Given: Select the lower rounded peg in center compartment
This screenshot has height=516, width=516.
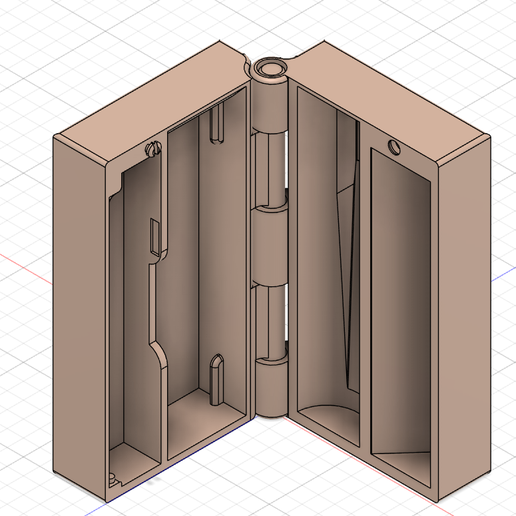Looking at the screenshot, I should coord(217,379).
